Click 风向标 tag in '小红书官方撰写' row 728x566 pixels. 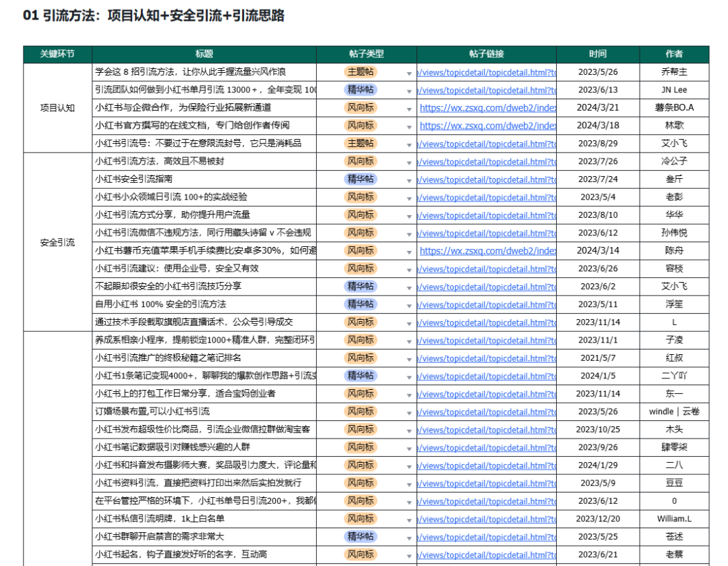tap(360, 125)
